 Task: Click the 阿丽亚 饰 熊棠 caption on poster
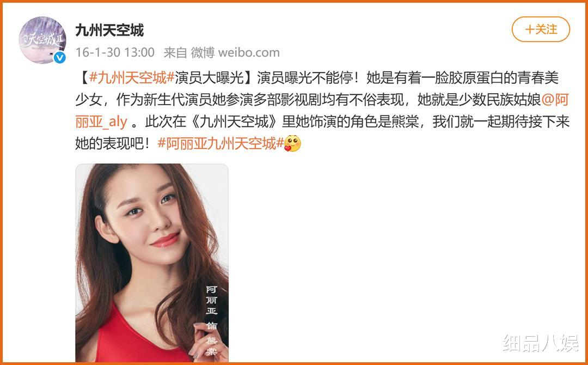click(212, 321)
